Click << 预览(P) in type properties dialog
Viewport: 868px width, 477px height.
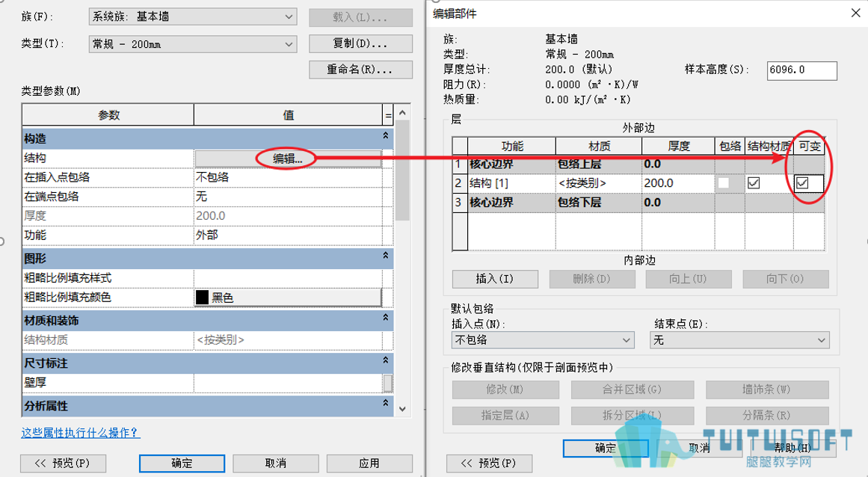(x=63, y=464)
